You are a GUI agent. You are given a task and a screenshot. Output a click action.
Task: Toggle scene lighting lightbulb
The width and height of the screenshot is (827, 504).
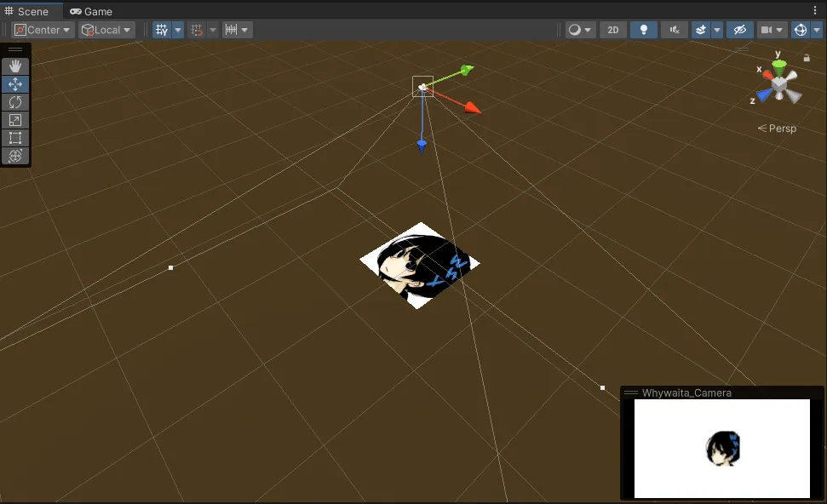pos(643,30)
